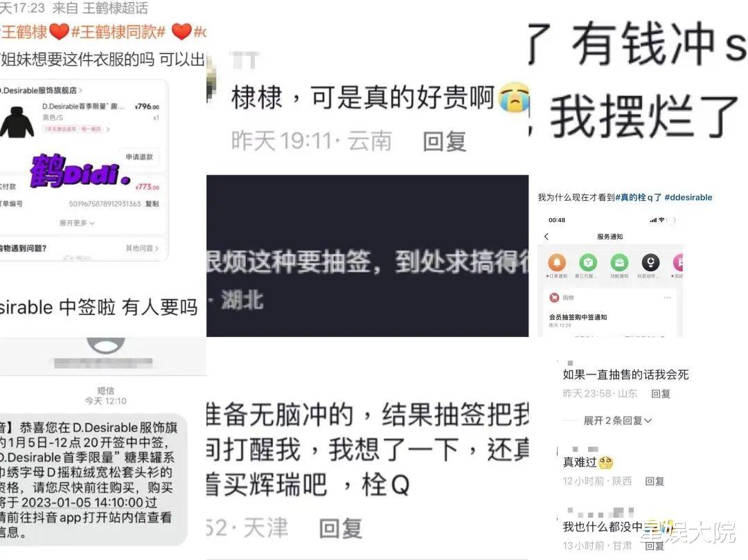Click the red 购物 shopping cart icon

[x=554, y=298]
